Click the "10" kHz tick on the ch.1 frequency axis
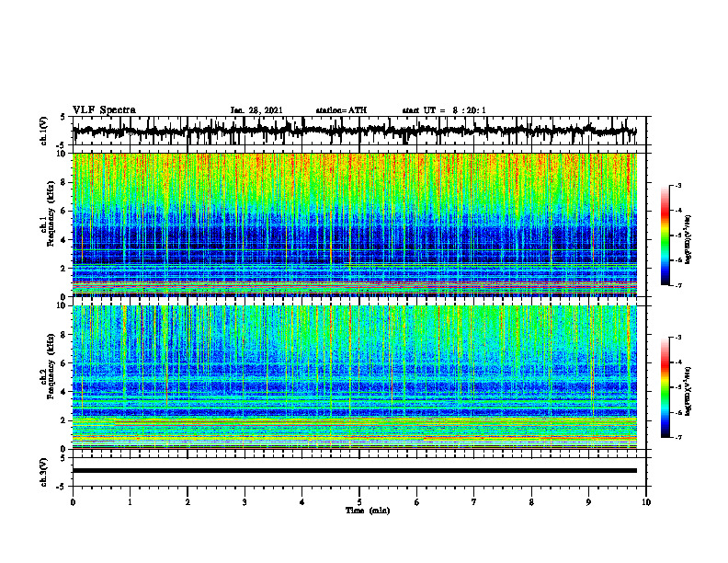 point(63,155)
